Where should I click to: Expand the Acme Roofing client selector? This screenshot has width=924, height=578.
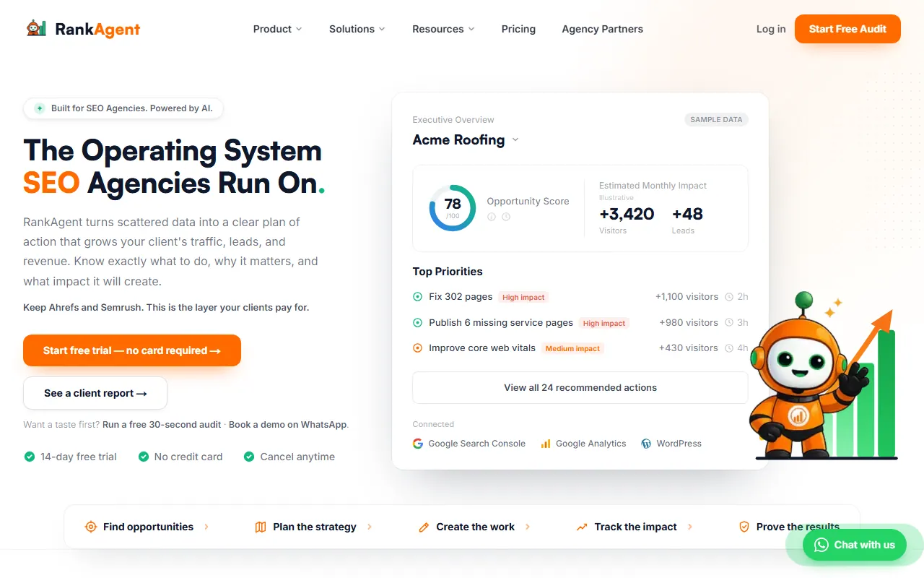click(x=466, y=139)
